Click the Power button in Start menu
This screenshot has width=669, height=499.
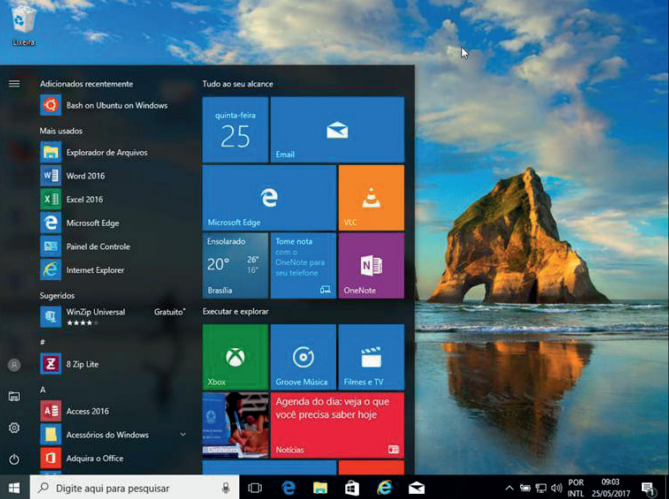[14, 459]
